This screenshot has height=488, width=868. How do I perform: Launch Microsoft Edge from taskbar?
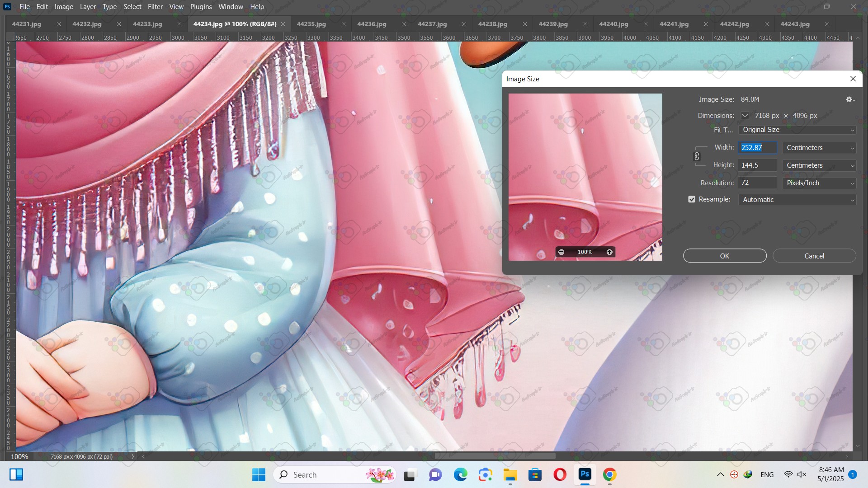pyautogui.click(x=460, y=474)
